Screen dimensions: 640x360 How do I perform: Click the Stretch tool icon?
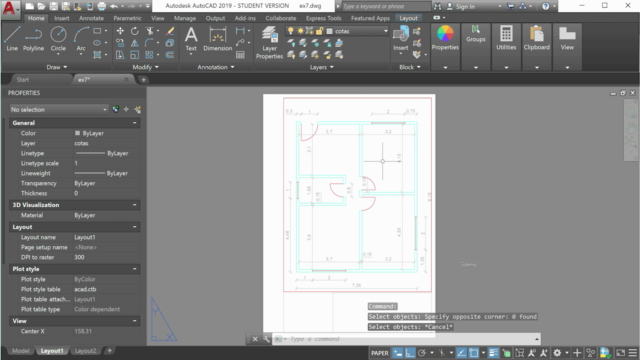[120, 55]
